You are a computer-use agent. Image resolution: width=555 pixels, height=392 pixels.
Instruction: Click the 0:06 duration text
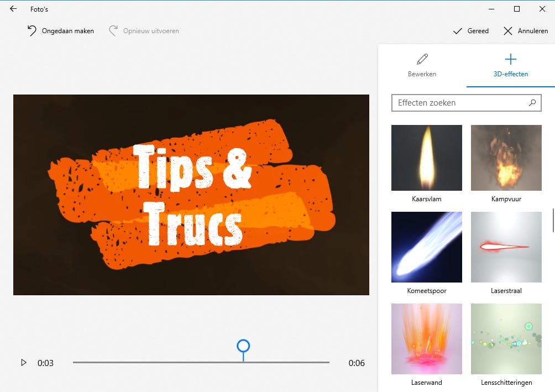click(x=357, y=363)
